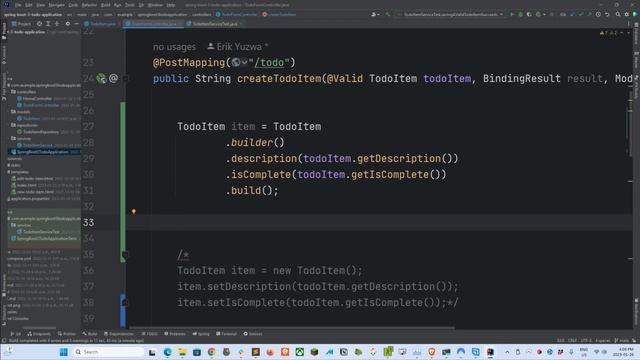Open the URL dropdown chevron next to globe
The width and height of the screenshot is (640, 360).
pos(244,62)
